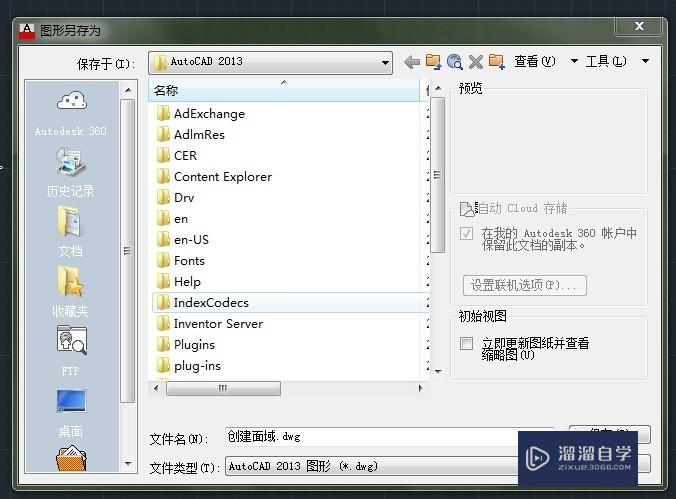Click file list scroll down arrow
The height and width of the screenshot is (499, 676).
(x=438, y=372)
